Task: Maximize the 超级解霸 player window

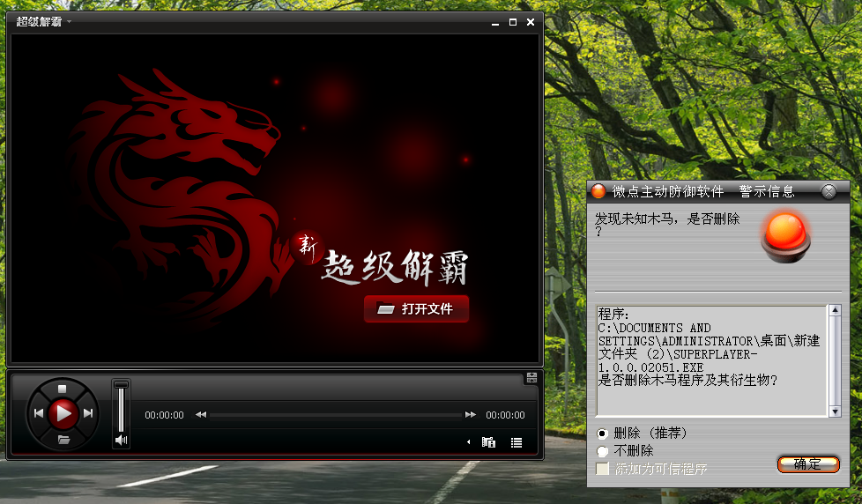Action: pyautogui.click(x=513, y=22)
